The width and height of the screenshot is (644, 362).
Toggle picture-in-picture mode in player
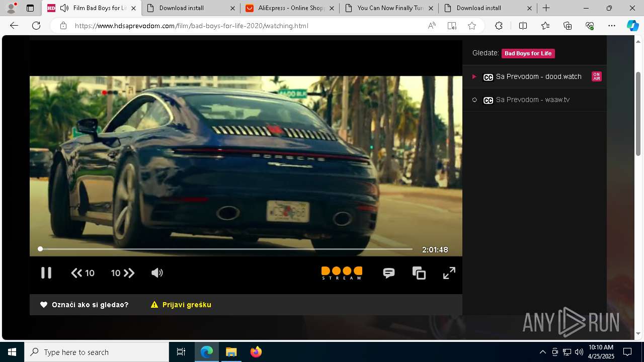[419, 273]
